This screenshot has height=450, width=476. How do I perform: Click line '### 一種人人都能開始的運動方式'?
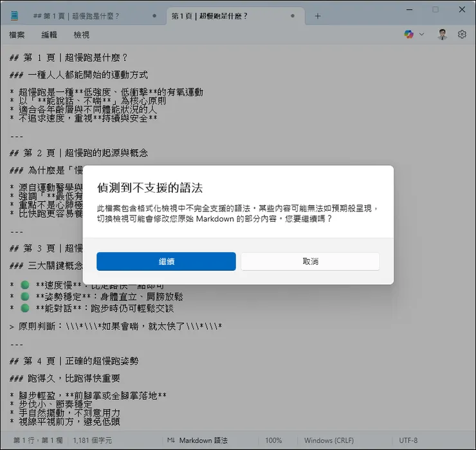click(x=78, y=75)
